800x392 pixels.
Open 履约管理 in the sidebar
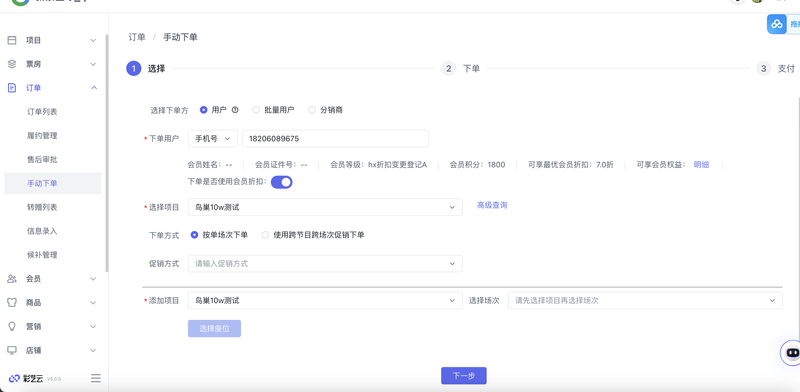(42, 135)
